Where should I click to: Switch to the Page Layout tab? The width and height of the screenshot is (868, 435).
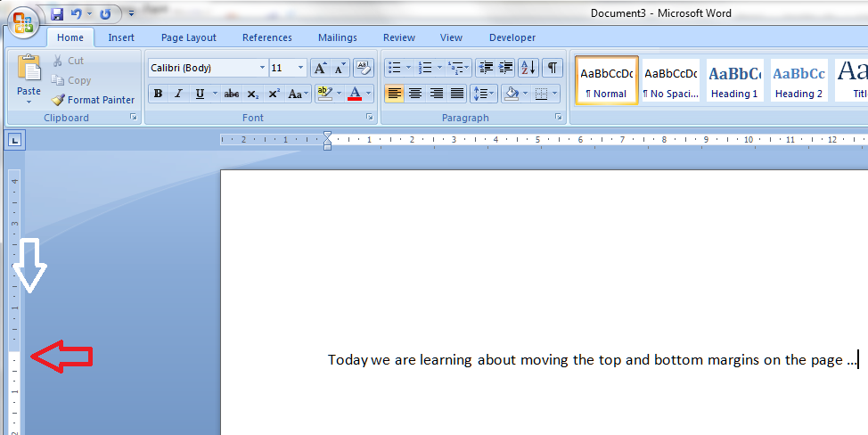tap(188, 37)
